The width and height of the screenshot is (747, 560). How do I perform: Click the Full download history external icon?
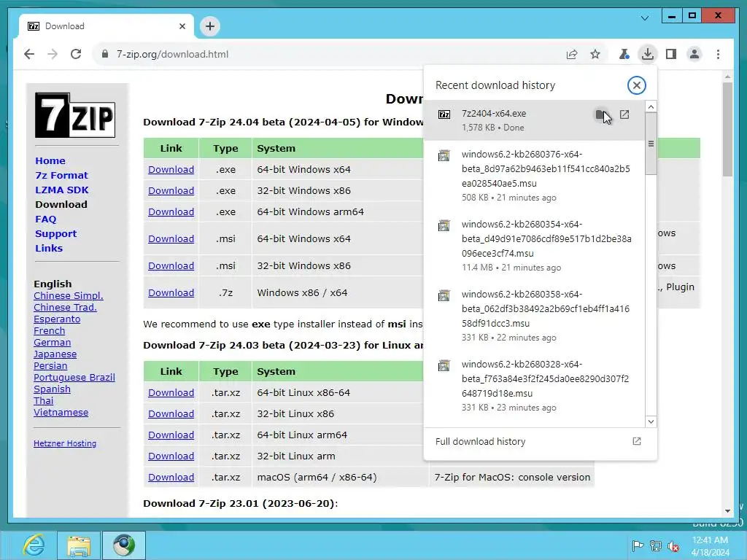pos(636,441)
